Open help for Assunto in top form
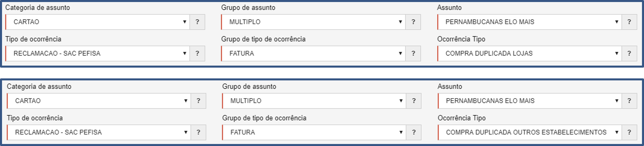Screen dimensions: 644x146 (629, 22)
